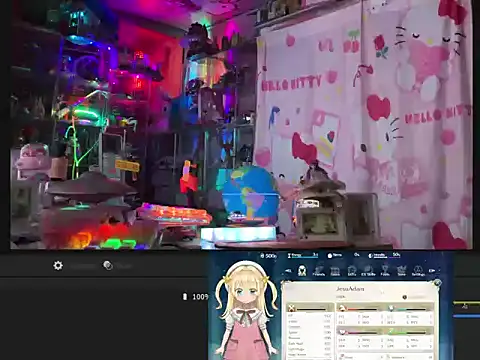The image size is (480, 360).
Task: Open game menu icon right of Friends
Action: [335, 271]
